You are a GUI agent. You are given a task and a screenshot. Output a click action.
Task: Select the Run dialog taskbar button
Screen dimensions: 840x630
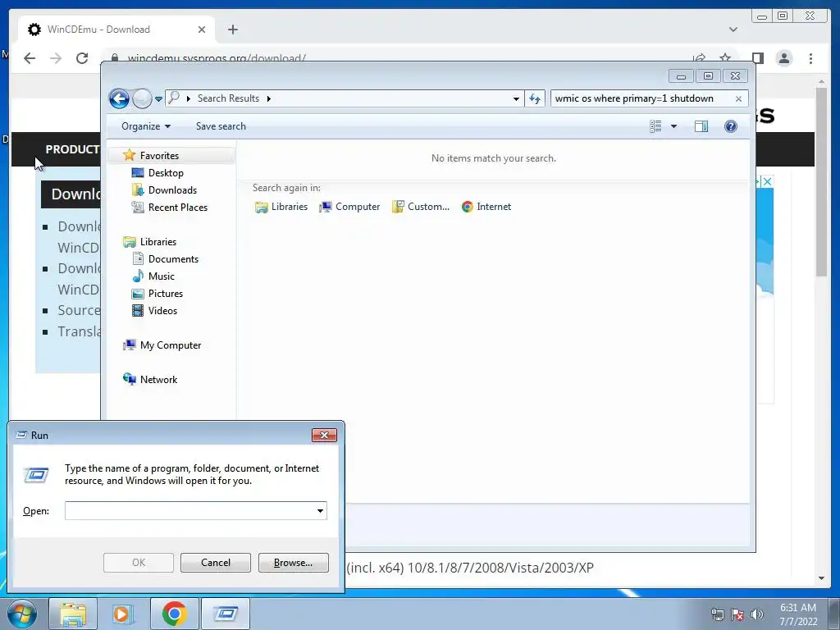tap(225, 614)
